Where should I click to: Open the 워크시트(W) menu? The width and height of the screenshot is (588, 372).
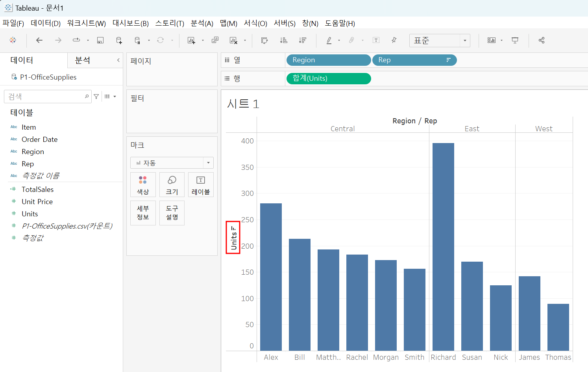(x=87, y=24)
